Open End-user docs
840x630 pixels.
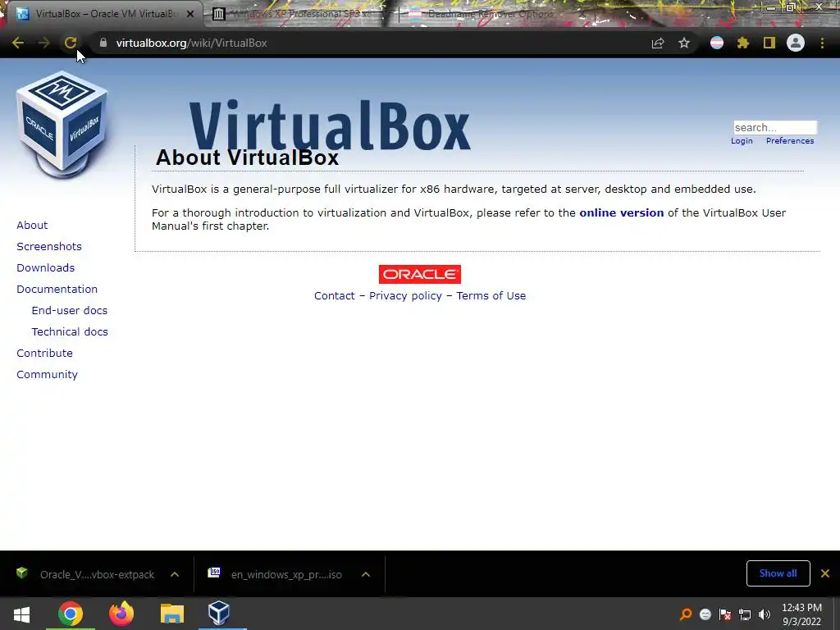[x=70, y=311]
